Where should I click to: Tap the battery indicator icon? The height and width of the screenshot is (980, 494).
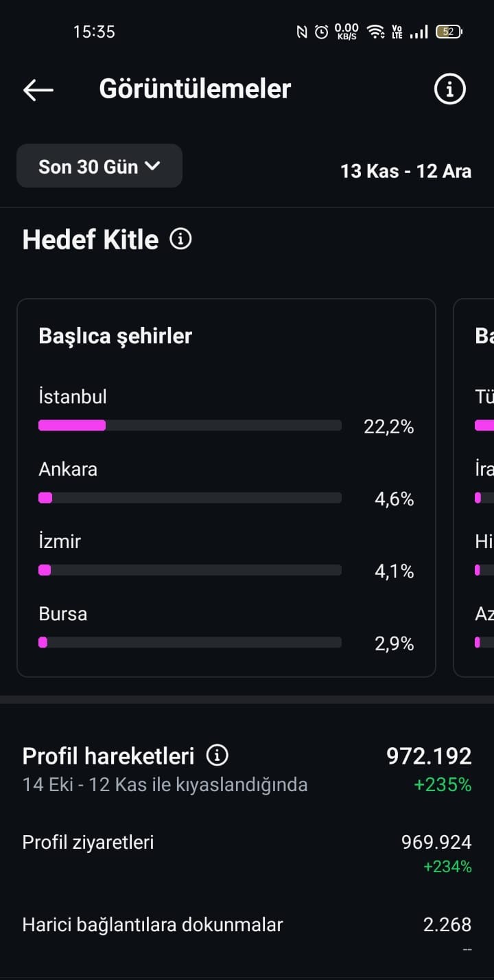(449, 32)
